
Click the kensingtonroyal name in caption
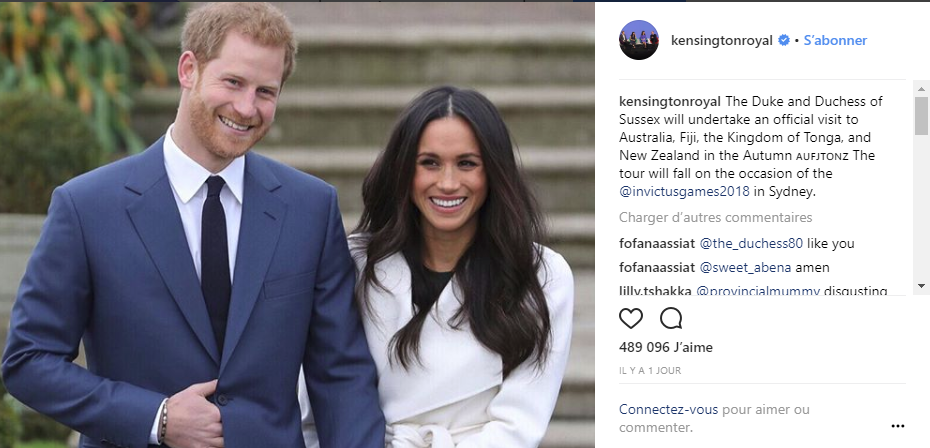point(670,101)
